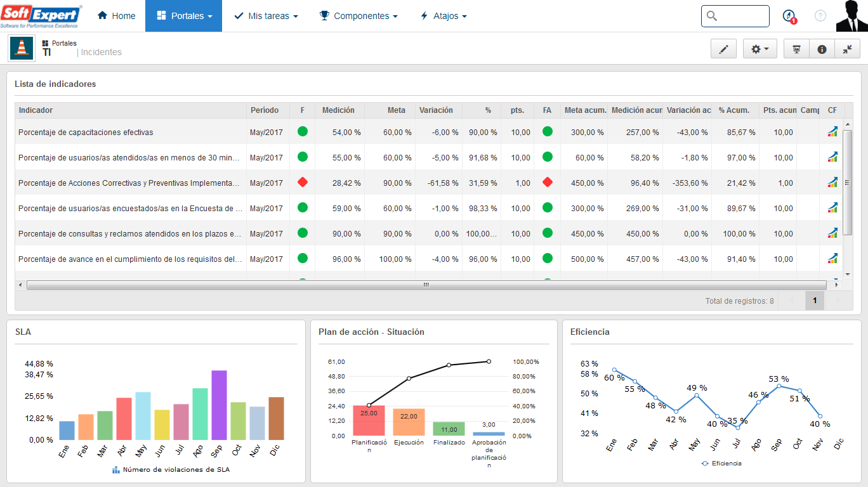
Task: Open the Atajos menu
Action: pyautogui.click(x=444, y=16)
